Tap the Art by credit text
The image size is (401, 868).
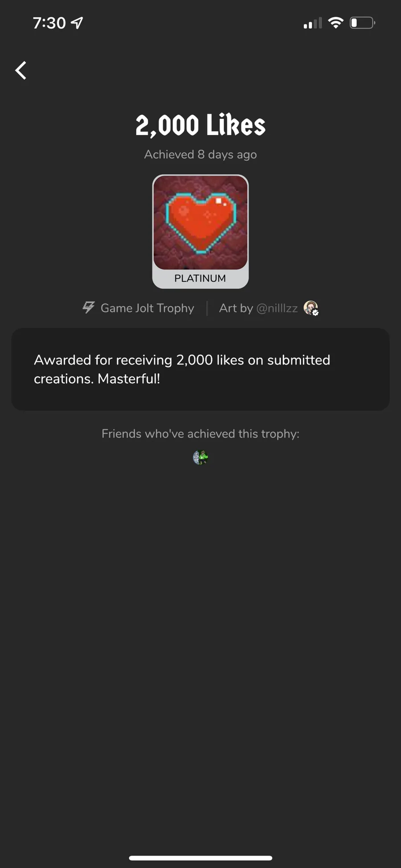(236, 308)
